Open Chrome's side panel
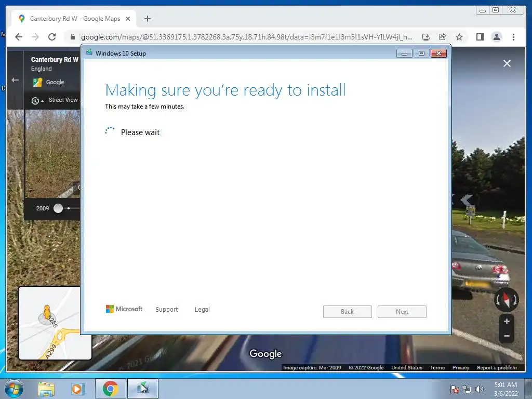532x399 pixels. pos(480,37)
